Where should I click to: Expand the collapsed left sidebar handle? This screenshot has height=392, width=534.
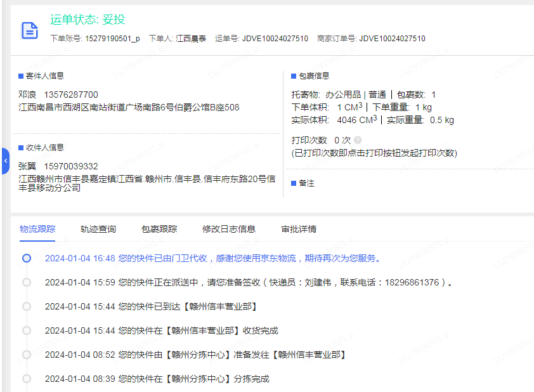tap(6, 161)
